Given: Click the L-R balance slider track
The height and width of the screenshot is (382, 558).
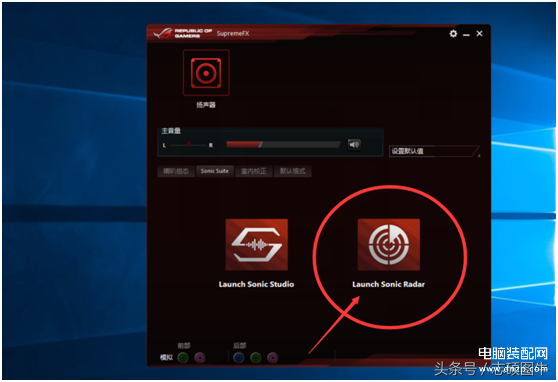Looking at the screenshot, I should coord(189,145).
